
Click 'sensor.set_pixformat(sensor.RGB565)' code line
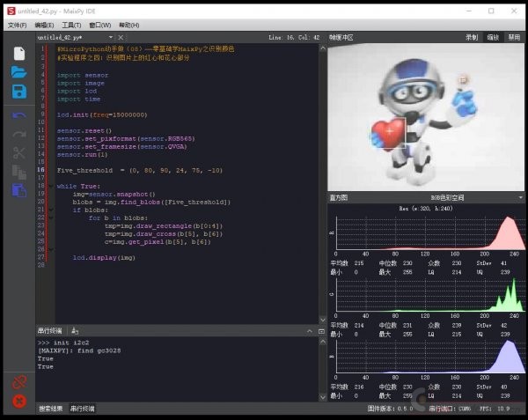(x=126, y=139)
